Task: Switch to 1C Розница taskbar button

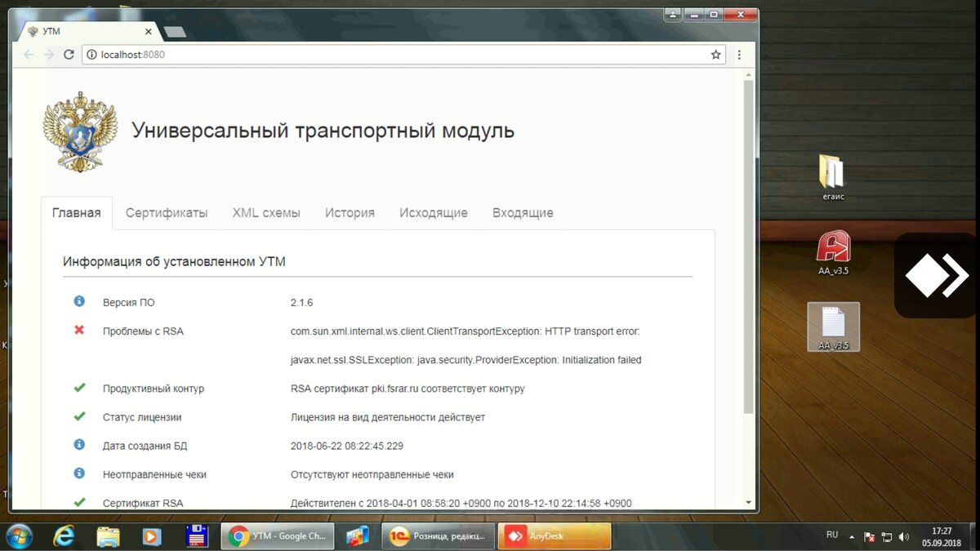Action: [x=439, y=536]
